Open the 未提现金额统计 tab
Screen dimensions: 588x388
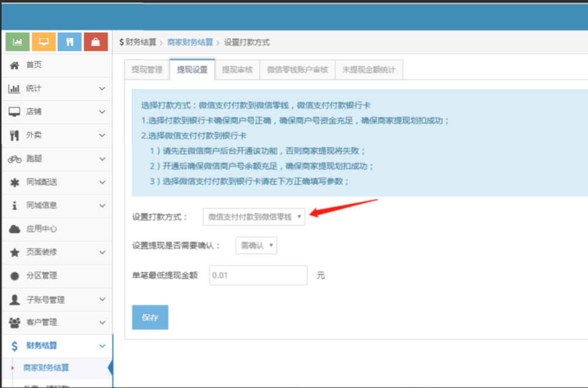coord(369,70)
